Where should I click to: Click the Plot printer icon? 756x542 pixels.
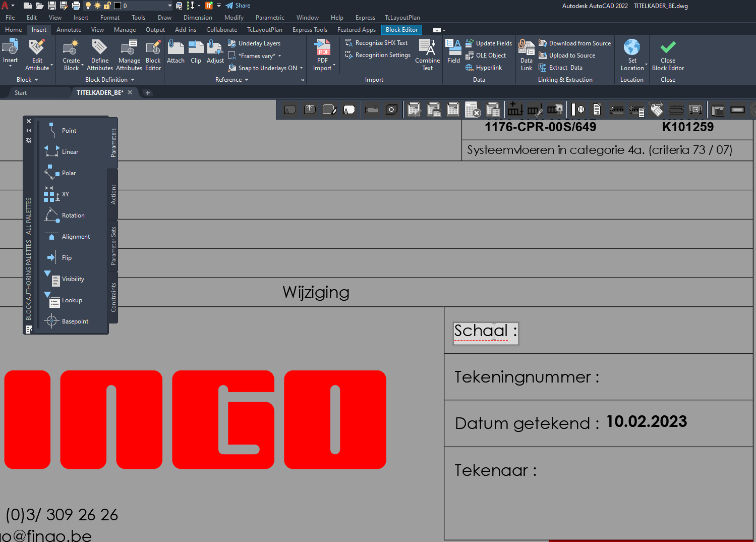pos(76,6)
